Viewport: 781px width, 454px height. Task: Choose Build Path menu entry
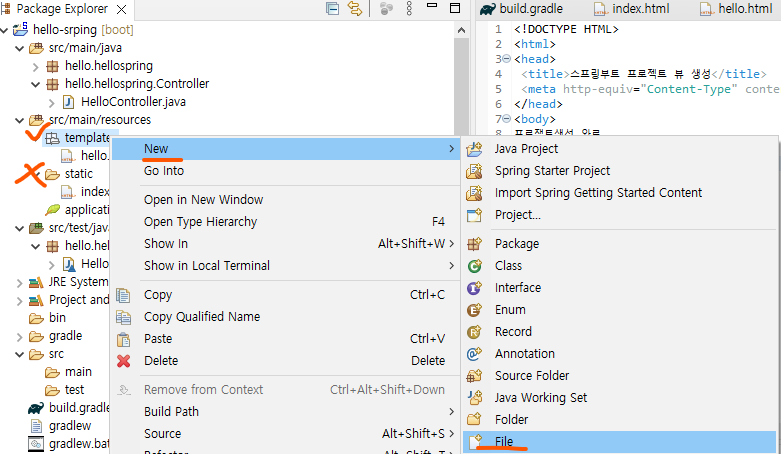click(x=285, y=412)
